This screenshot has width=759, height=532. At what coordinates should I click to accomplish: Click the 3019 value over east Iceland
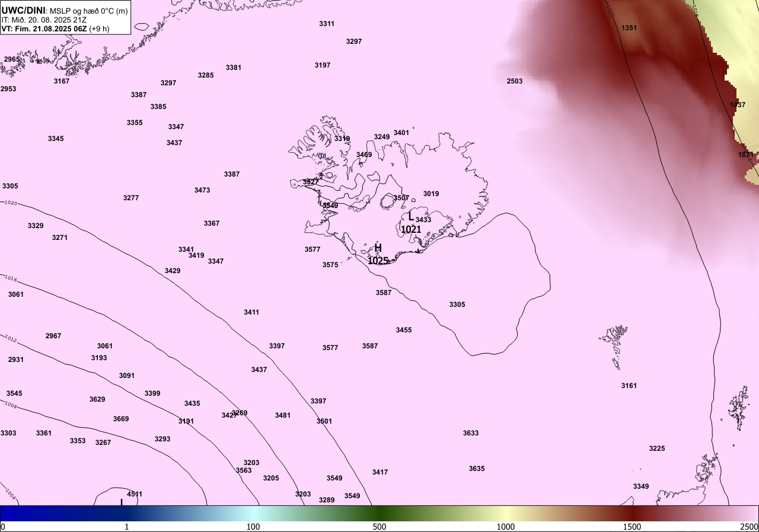[431, 194]
